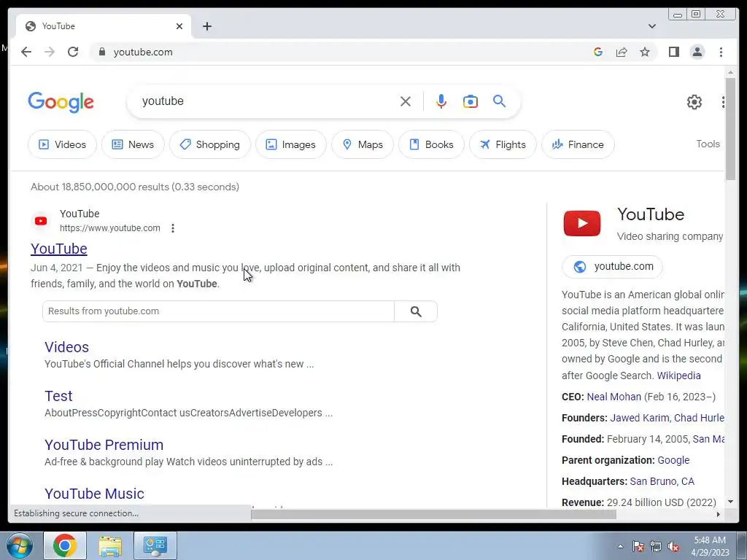Share this page via share icon
Screen dimensions: 747x560
(x=622, y=52)
